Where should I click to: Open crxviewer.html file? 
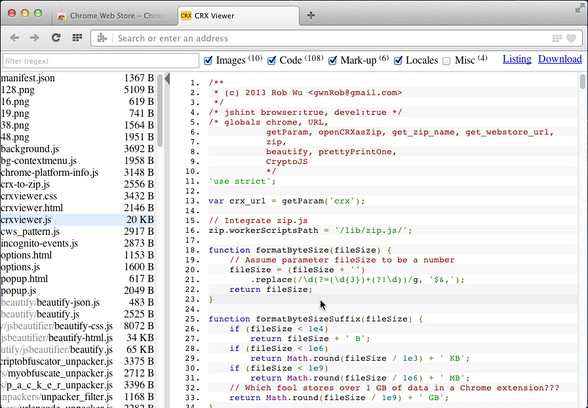[77, 208]
